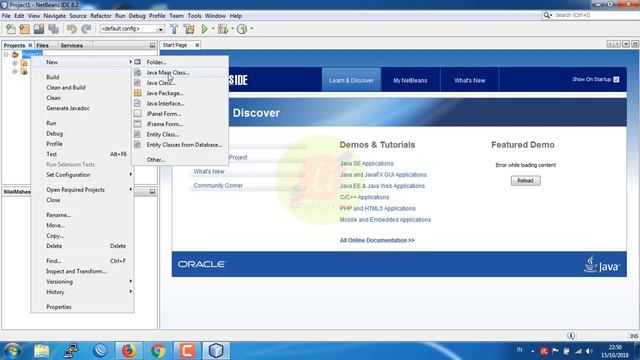Screen dimensions: 640x360
Task: Select Java Class in the New submenu
Action: pyautogui.click(x=180, y=83)
